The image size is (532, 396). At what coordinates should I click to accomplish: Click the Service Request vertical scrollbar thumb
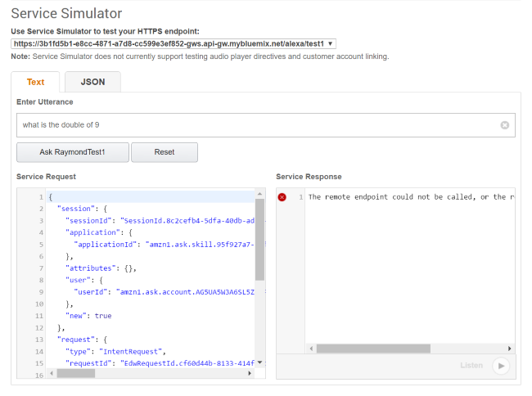pyautogui.click(x=260, y=240)
